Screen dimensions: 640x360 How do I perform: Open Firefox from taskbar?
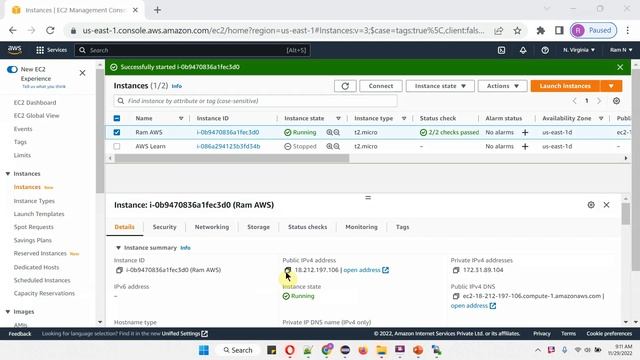point(363,350)
